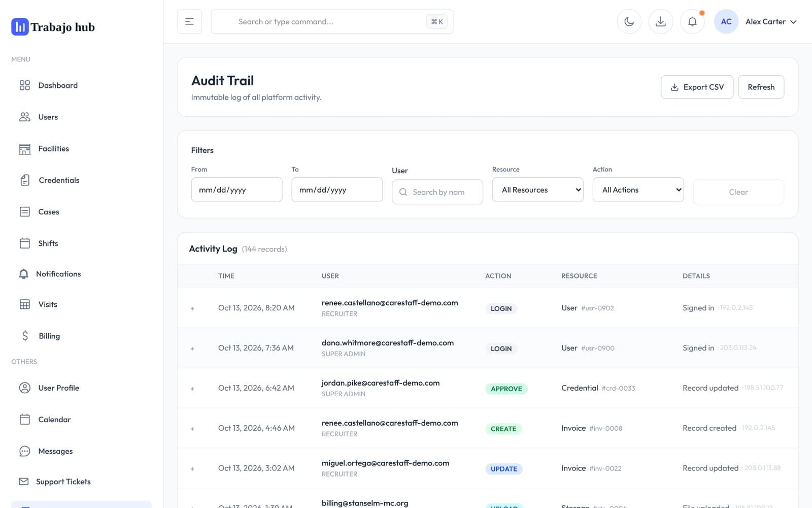This screenshot has height=508, width=812.
Task: Click the CREATE action badge
Action: [503, 429]
